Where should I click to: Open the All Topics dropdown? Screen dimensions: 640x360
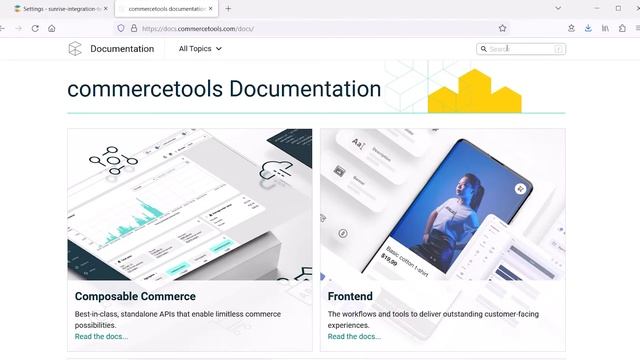200,49
